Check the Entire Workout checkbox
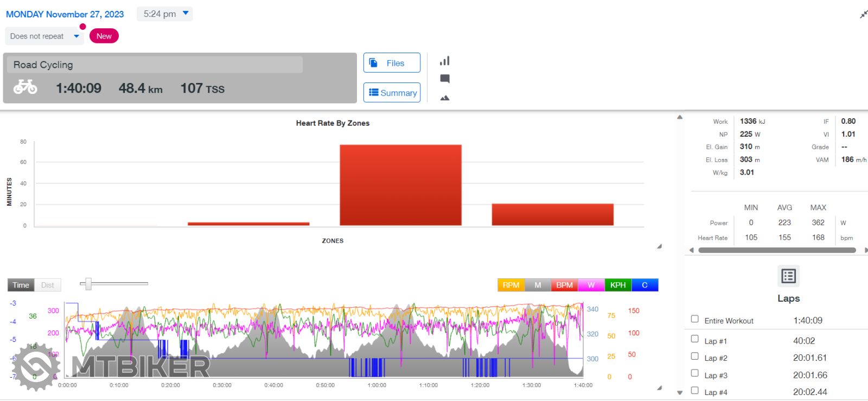 pos(695,319)
